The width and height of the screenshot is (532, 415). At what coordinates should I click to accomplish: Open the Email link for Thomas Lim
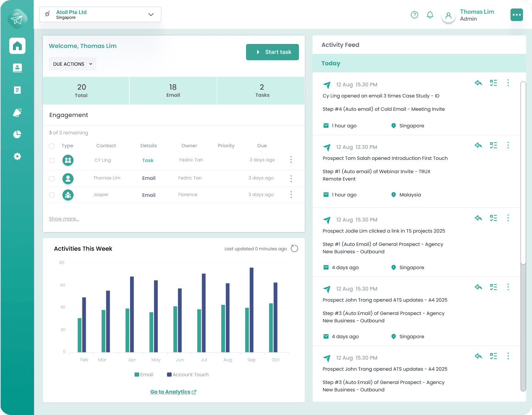[149, 178]
